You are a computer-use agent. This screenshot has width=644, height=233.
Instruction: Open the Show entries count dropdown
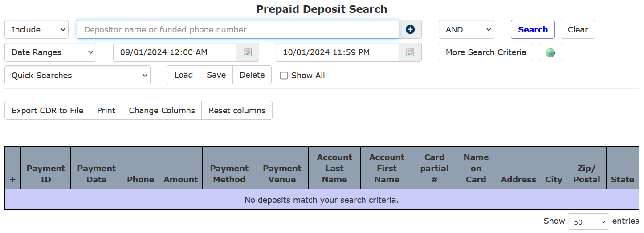[x=588, y=221]
